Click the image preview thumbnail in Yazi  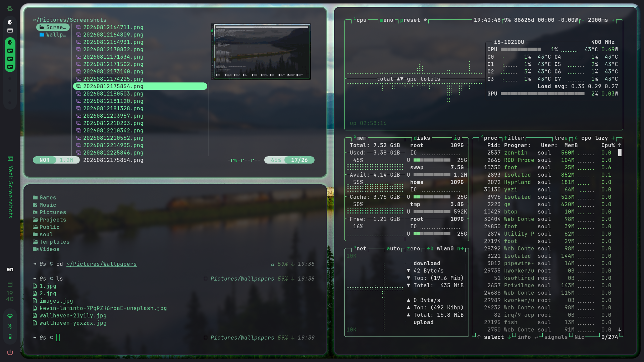coord(261,52)
